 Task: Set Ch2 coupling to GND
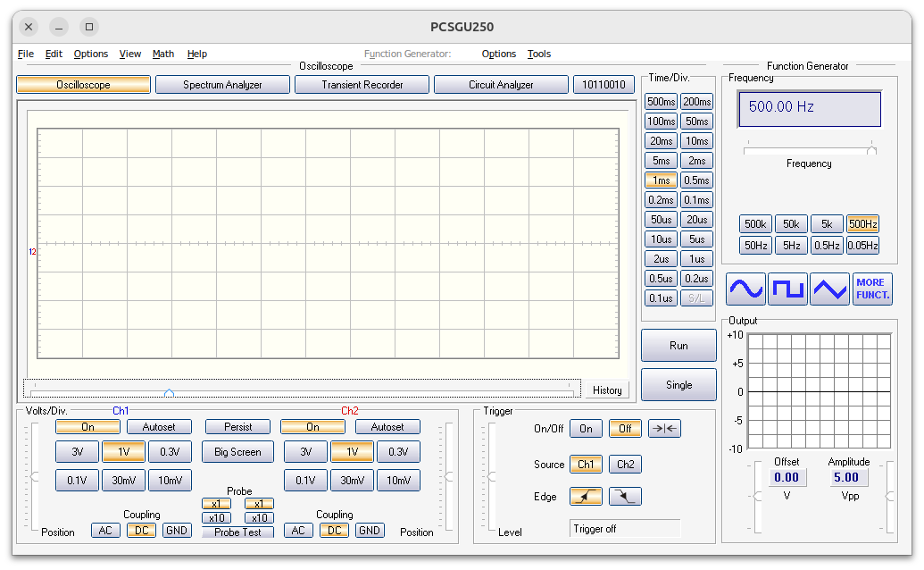click(370, 531)
